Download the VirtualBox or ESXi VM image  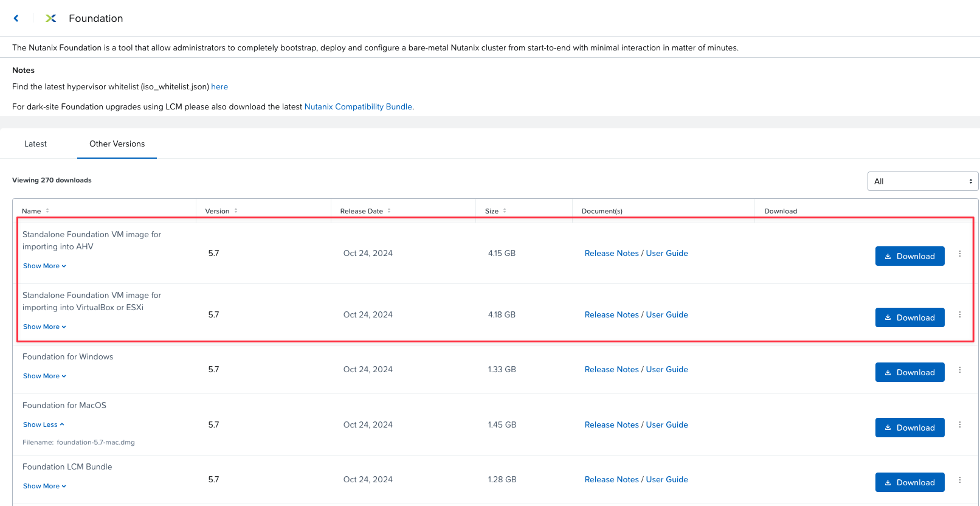pyautogui.click(x=909, y=317)
